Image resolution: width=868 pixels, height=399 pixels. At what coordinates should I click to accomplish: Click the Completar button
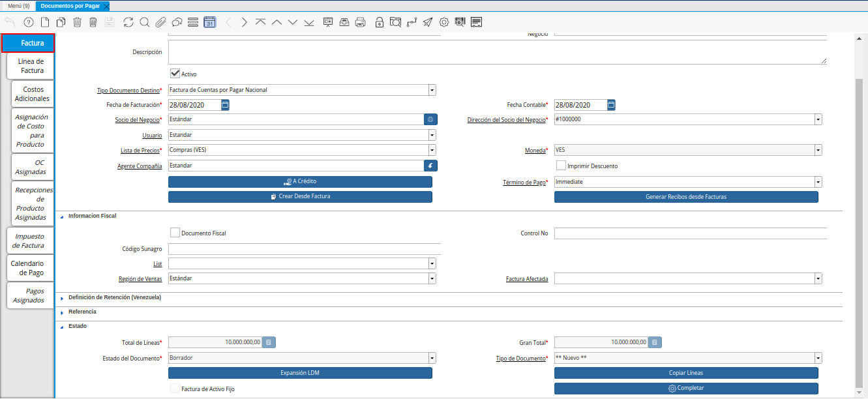(686, 389)
